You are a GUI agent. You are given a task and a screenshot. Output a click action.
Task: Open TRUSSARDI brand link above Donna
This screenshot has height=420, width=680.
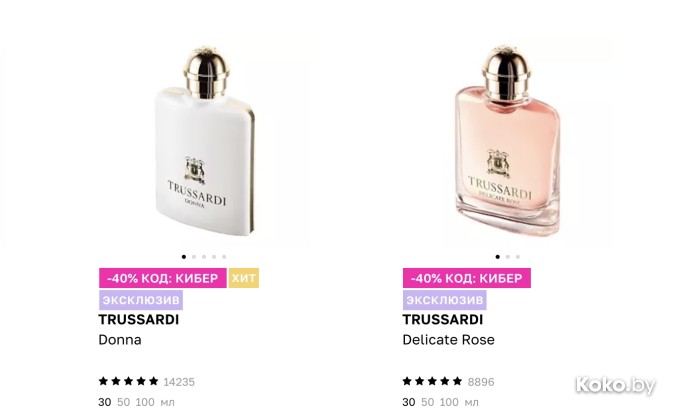point(139,320)
